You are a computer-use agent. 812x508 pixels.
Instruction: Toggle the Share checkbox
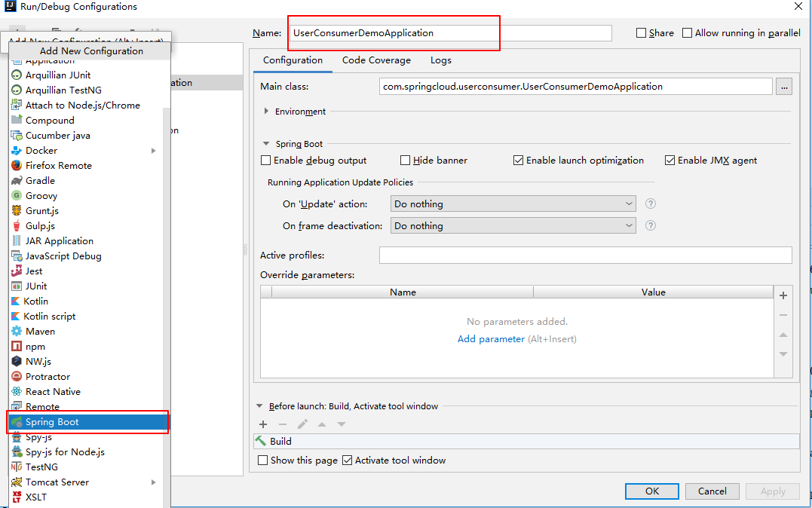[x=641, y=32]
